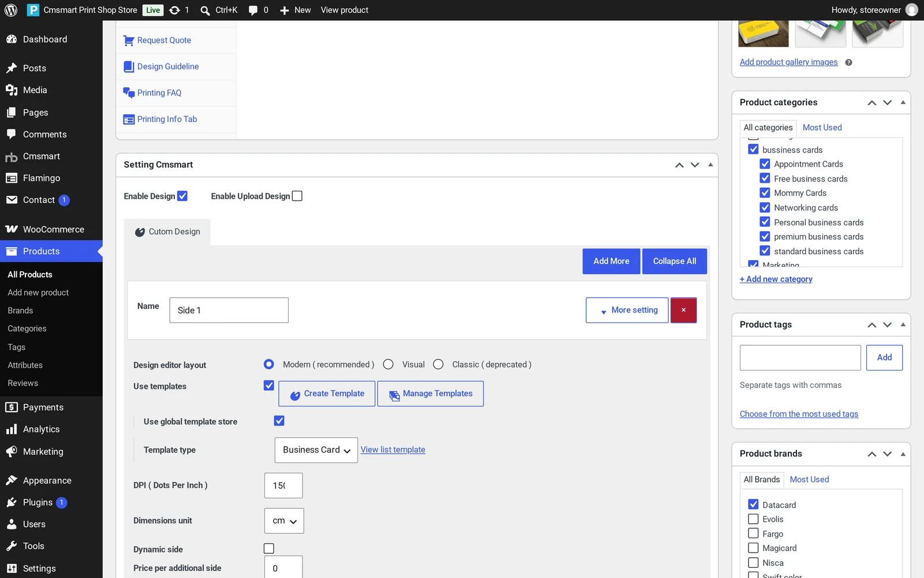Move Product brands panel up

coord(872,454)
